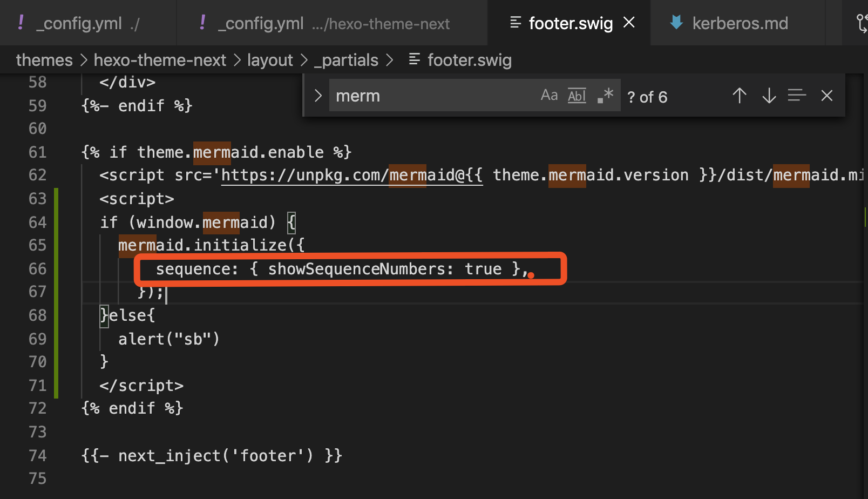This screenshot has height=499, width=868.
Task: Open the themes breadcrumb
Action: coord(44,60)
